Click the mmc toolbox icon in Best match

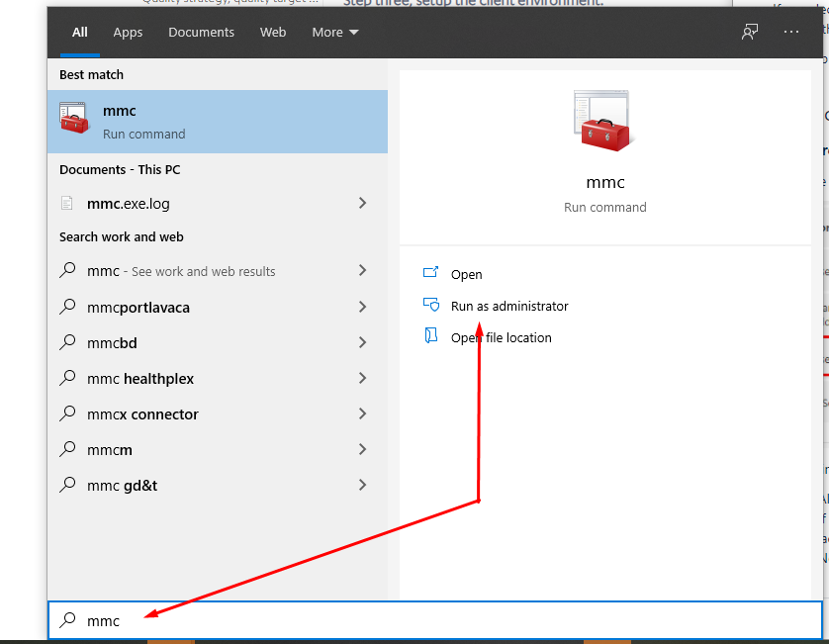(x=73, y=118)
